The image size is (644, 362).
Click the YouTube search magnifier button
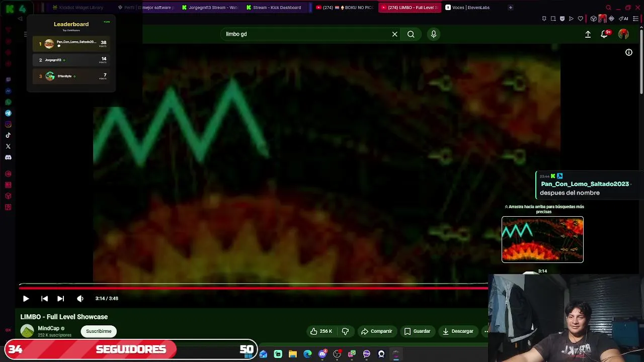(411, 34)
